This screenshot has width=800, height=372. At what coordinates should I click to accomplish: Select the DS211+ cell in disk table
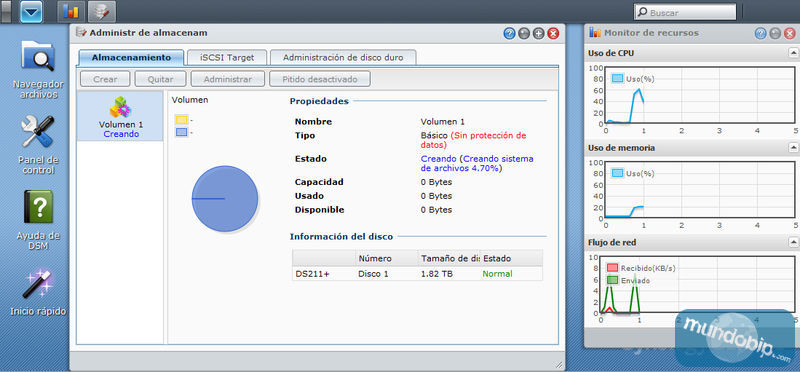pos(312,274)
